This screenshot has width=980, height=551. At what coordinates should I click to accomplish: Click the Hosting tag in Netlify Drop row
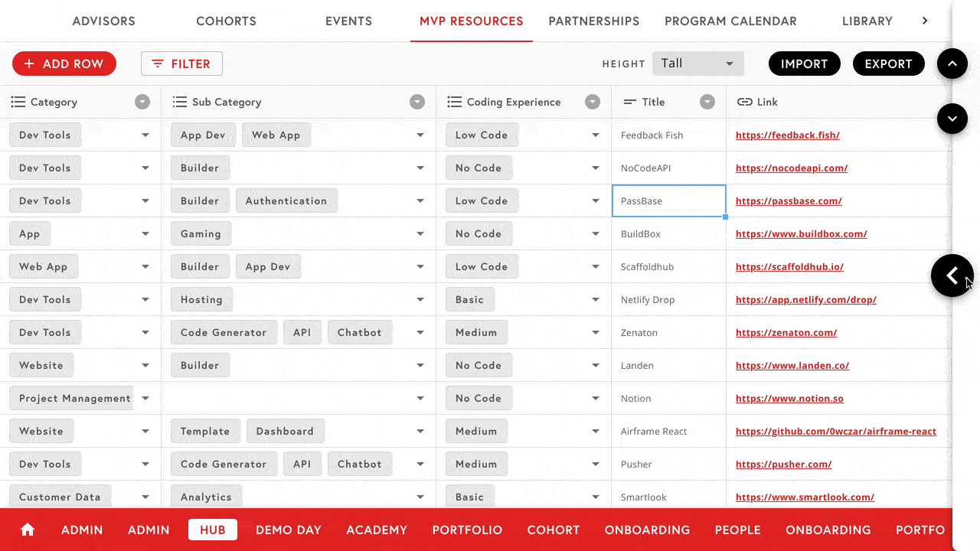[x=201, y=300]
